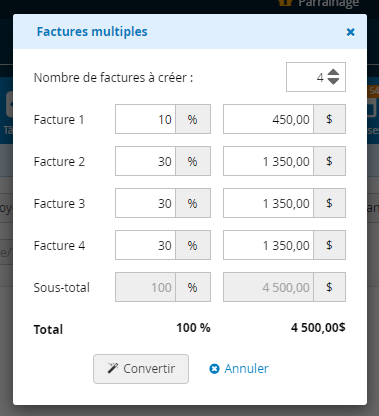Increase number of invoices with up arrow

coord(333,73)
